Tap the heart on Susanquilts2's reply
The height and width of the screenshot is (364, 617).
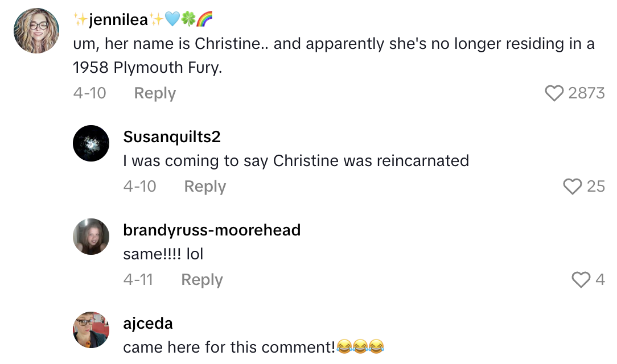pos(572,187)
